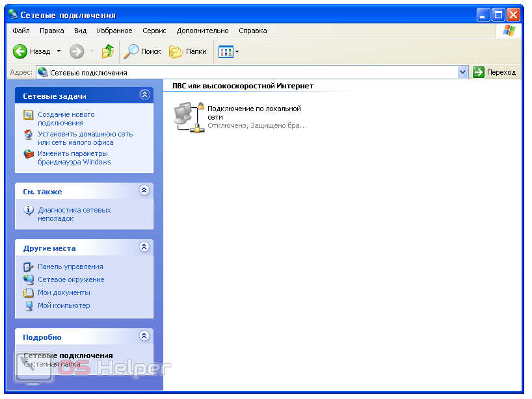Collapse the Сетевые задачи panel
Screen dimensions: 532x399
[x=144, y=95]
